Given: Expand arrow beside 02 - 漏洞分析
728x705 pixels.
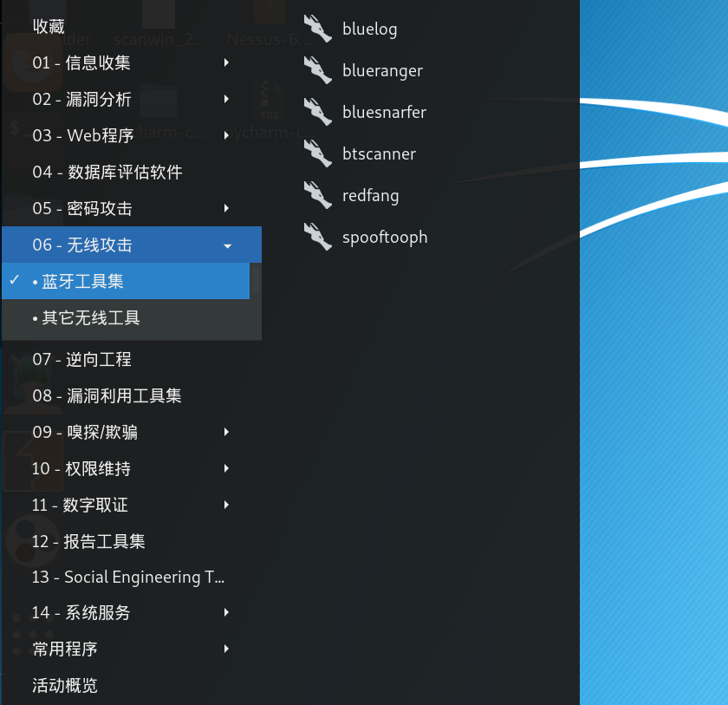Looking at the screenshot, I should coord(226,99).
